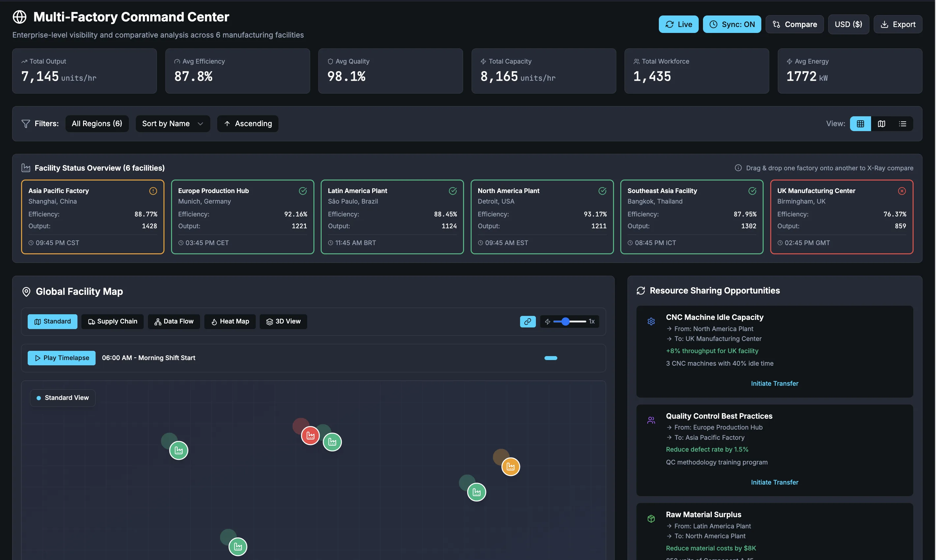Click '+8% throughput for UK facility' text

click(712, 351)
